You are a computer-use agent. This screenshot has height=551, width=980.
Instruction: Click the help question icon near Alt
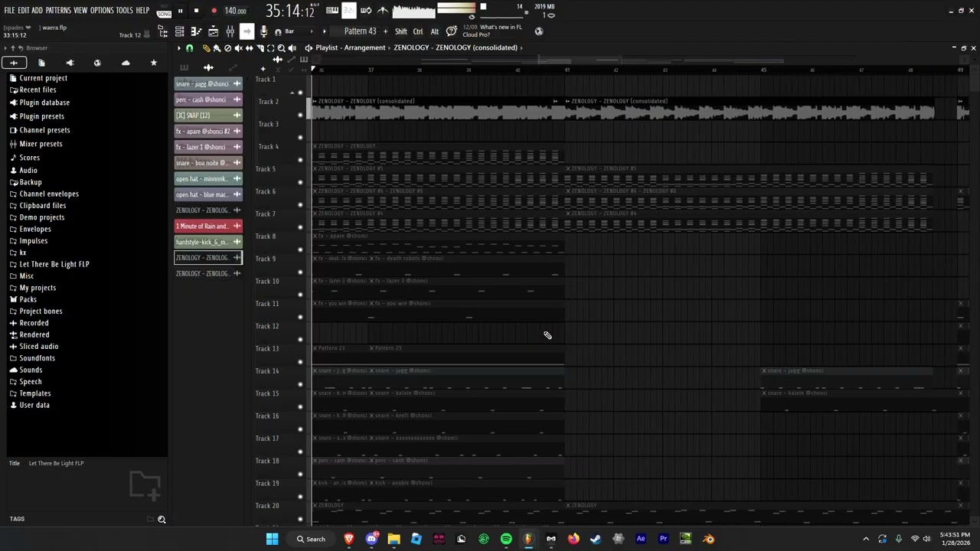click(x=451, y=31)
